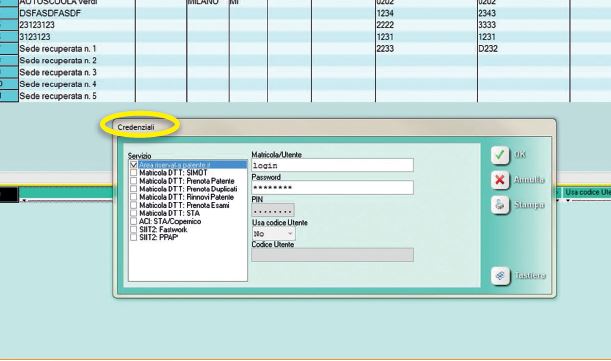Open the Tastiera keyboard icon
This screenshot has width=611, height=361.
[x=500, y=276]
